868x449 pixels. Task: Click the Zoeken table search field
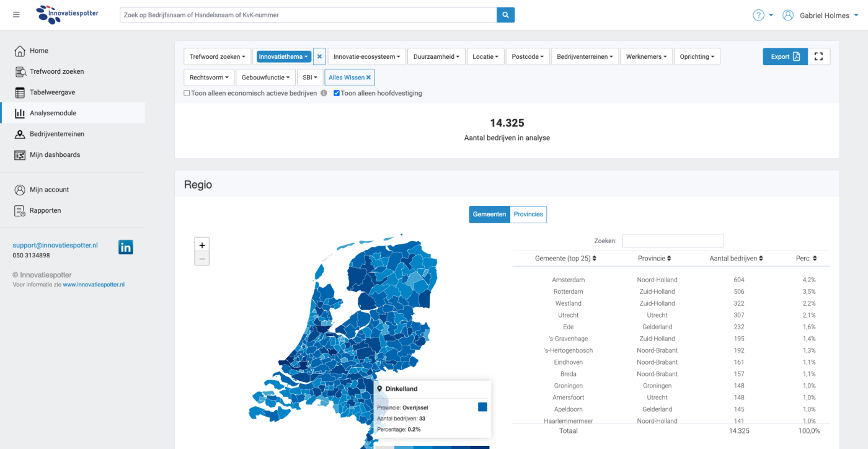click(x=673, y=241)
